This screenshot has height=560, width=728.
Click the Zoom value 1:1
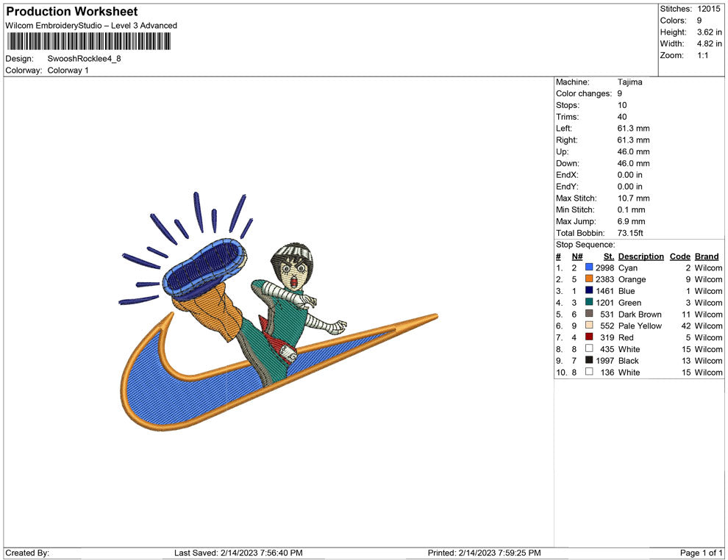tap(702, 55)
